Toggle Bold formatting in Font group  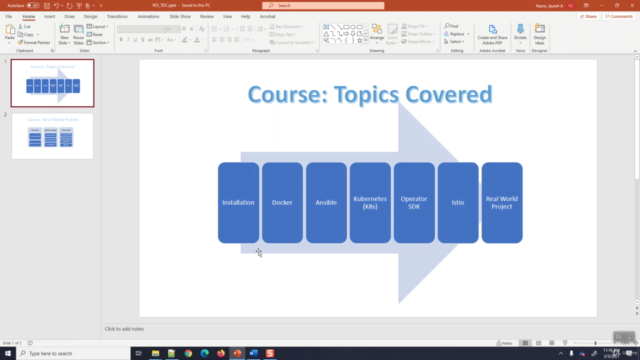[x=121, y=40]
